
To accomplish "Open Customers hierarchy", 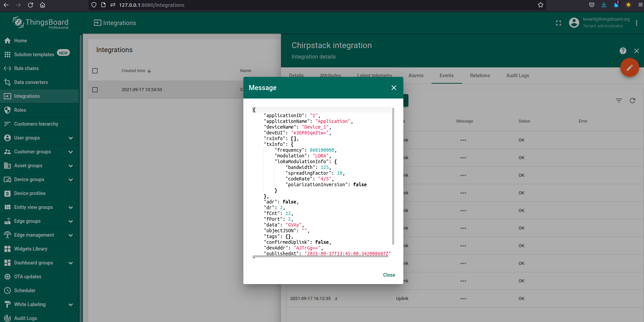I will click(x=39, y=124).
